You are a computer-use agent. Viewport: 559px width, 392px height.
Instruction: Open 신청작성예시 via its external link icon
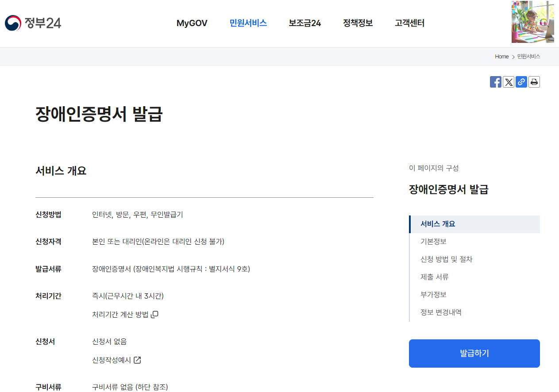tap(138, 360)
